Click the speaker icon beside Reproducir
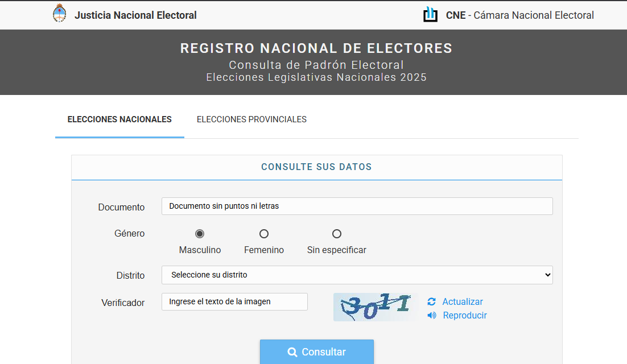This screenshot has width=627, height=364. click(432, 315)
